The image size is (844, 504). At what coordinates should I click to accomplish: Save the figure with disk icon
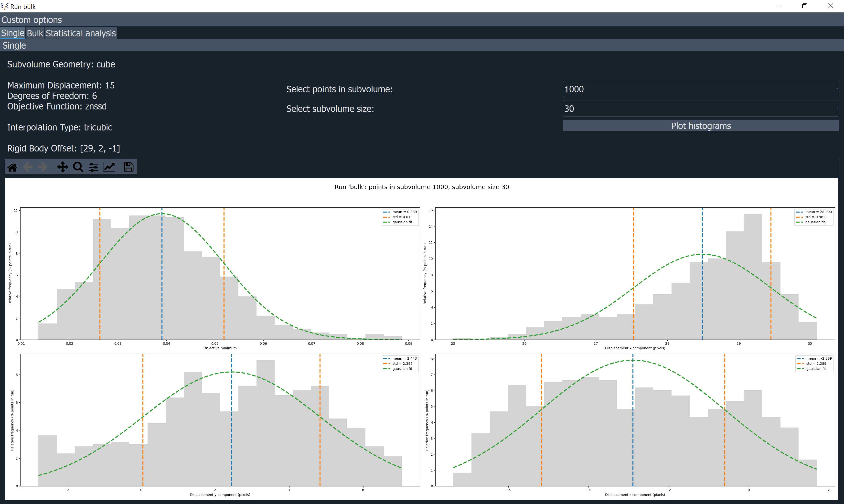[129, 167]
